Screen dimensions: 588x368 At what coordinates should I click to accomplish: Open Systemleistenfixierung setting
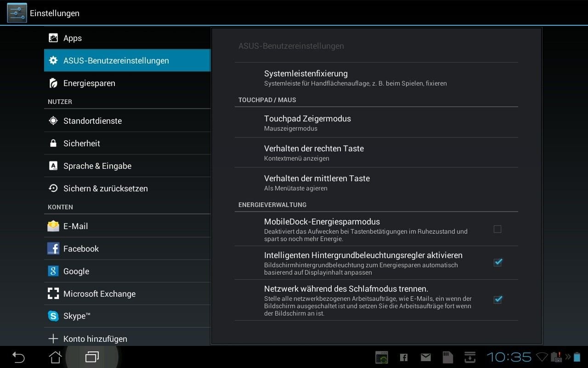click(x=376, y=77)
